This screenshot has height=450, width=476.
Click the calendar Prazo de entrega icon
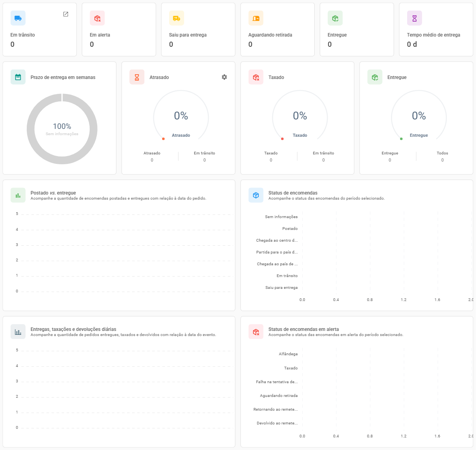point(18,77)
